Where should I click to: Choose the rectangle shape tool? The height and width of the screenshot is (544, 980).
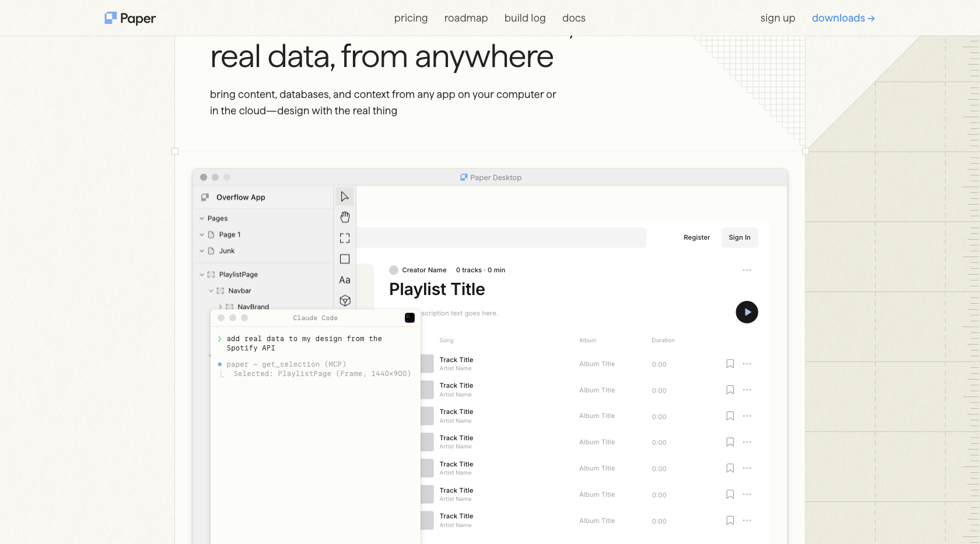click(344, 259)
